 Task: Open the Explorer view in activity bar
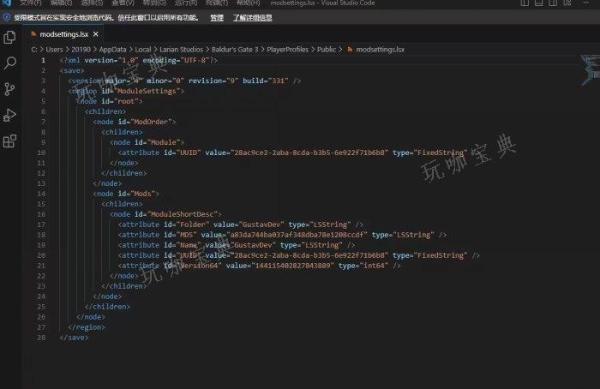click(x=10, y=37)
